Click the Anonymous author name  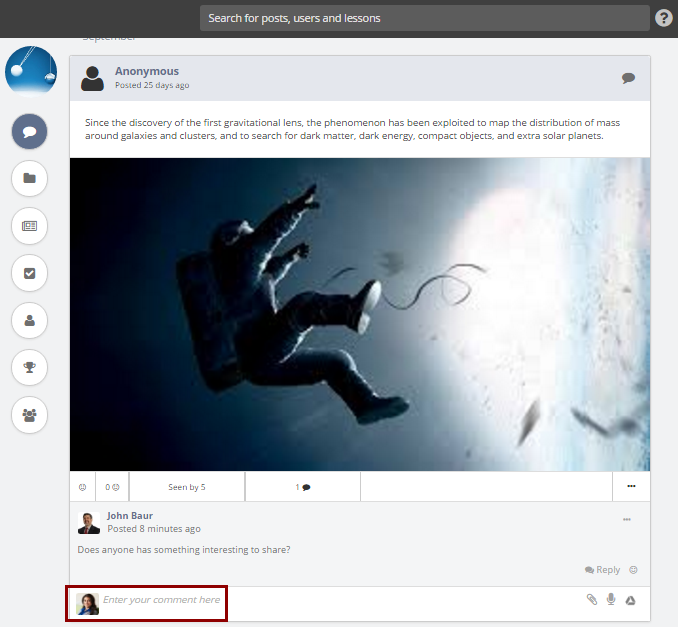point(147,71)
